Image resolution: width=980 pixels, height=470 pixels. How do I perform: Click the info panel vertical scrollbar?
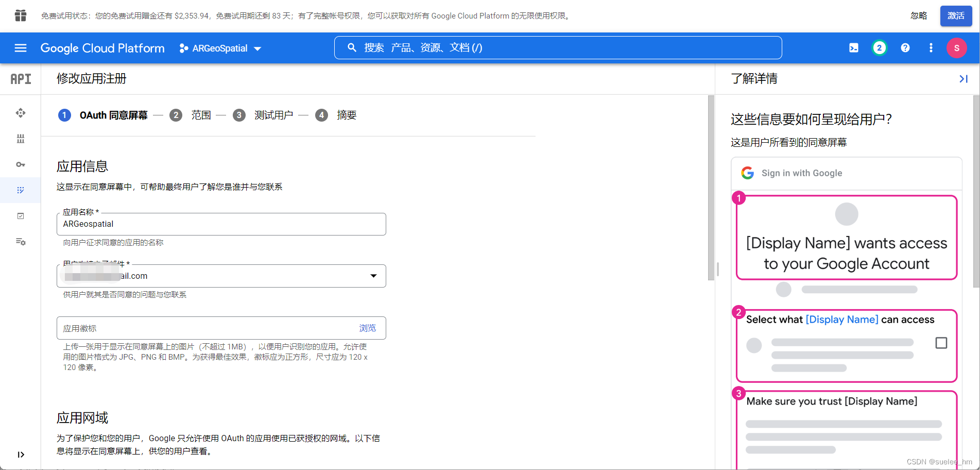(x=976, y=191)
